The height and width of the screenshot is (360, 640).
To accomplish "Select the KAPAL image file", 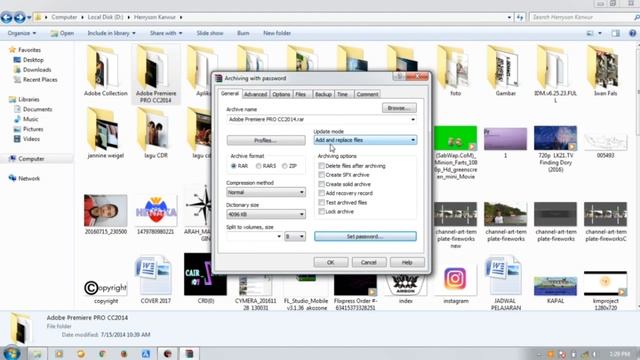I will click(555, 290).
